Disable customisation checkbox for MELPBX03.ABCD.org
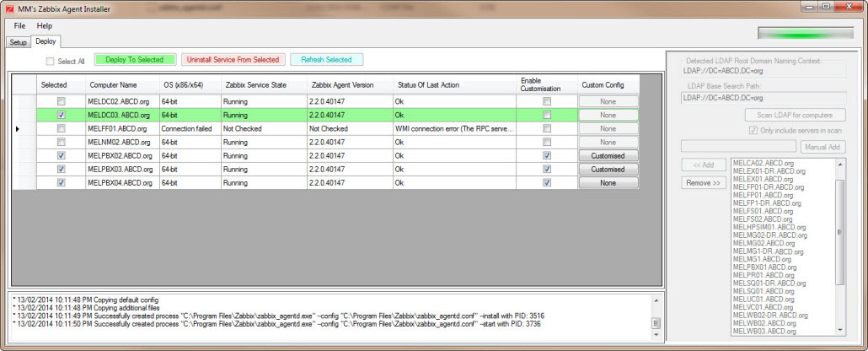Screen dimensions: 868x351 547,170
